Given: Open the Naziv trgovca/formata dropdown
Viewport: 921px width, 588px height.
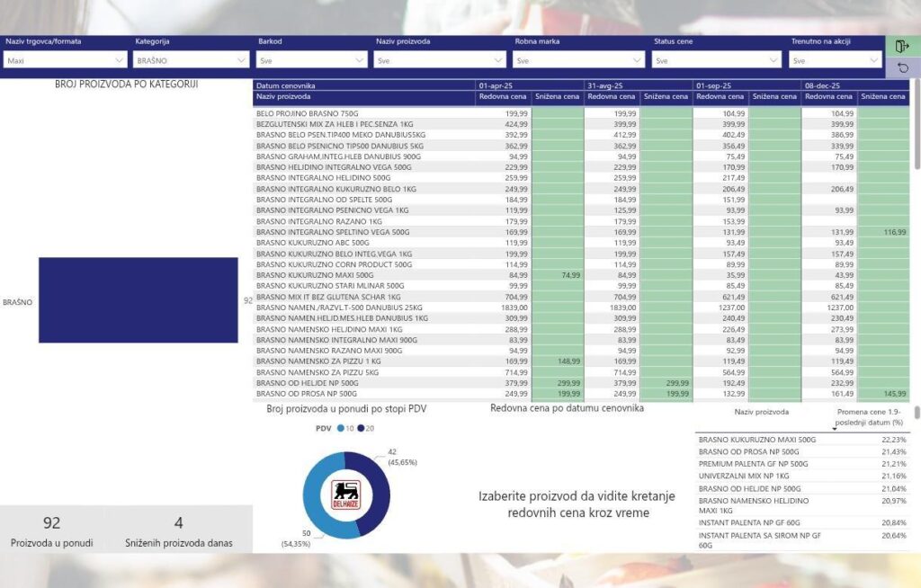Looking at the screenshot, I should pos(65,60).
